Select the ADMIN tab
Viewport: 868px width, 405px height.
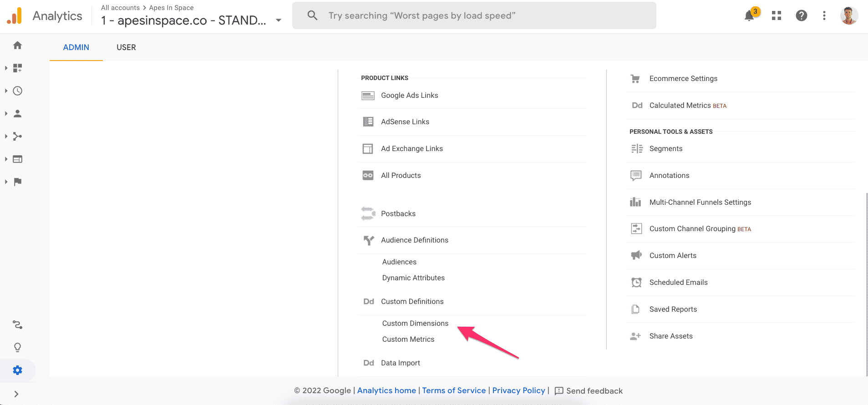pyautogui.click(x=76, y=47)
